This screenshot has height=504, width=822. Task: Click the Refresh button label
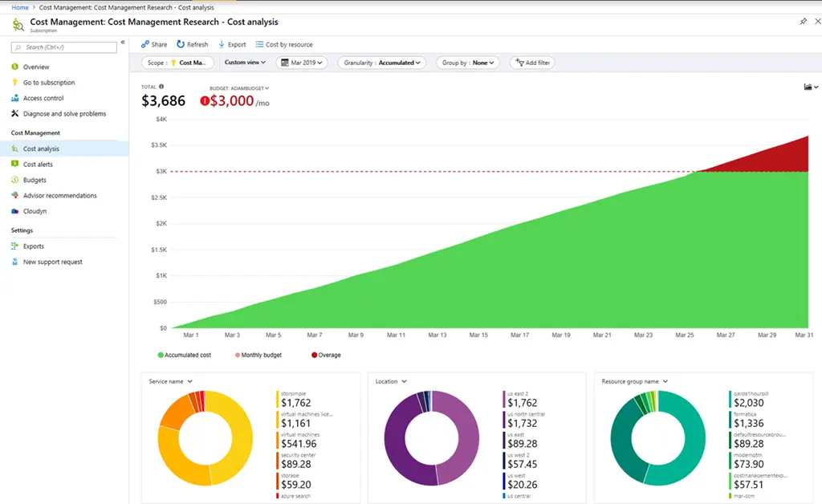tap(197, 44)
